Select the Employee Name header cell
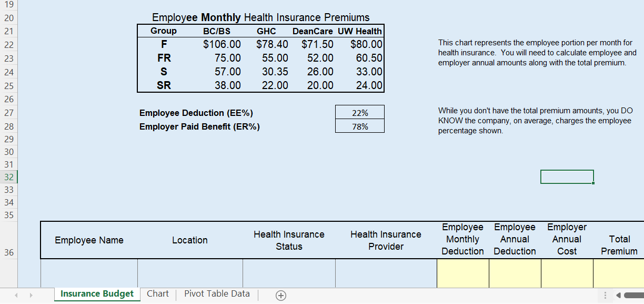644x304 pixels. [x=88, y=239]
